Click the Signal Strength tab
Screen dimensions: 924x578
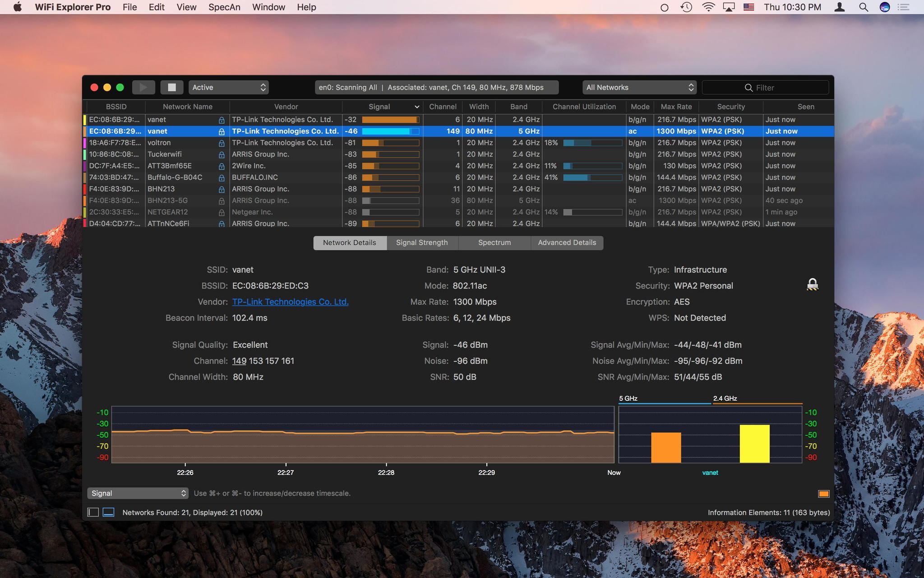click(x=422, y=242)
